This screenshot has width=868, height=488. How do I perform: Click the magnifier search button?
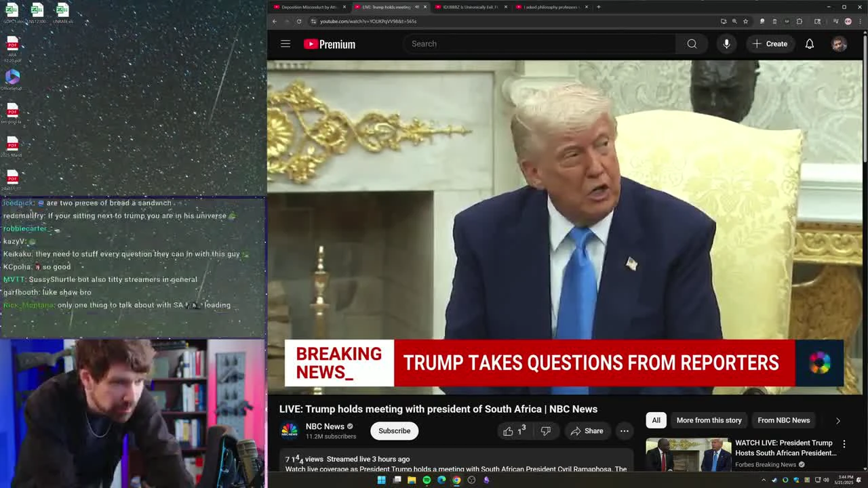click(x=692, y=43)
